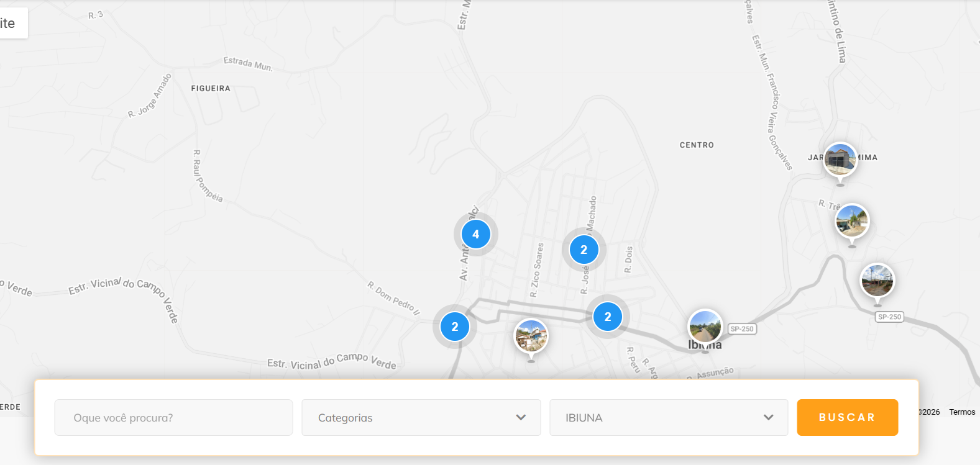The image size is (980, 465).
Task: Expand the cluster of 2 left of R. Peru
Action: click(x=607, y=317)
